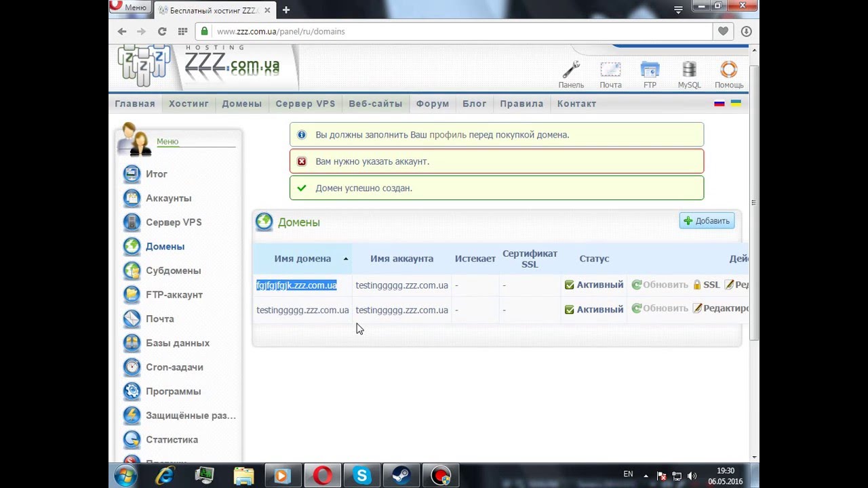Click the Защищённые разделы sidebar icon

[132, 415]
